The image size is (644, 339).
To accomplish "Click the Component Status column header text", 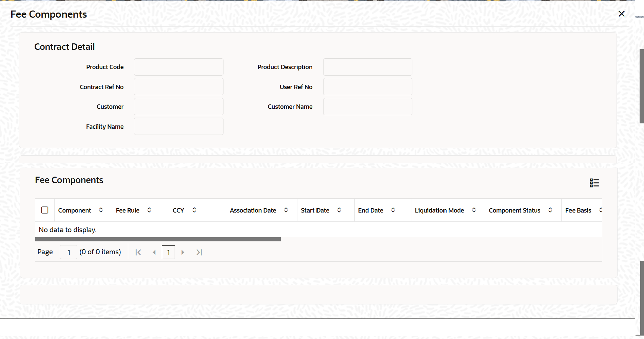I will click(x=514, y=211).
